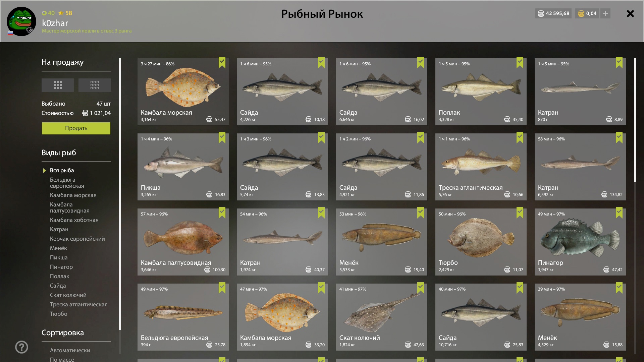Filter by Пинагор in species list
Viewport: 644px width, 362px height.
pos(61,267)
